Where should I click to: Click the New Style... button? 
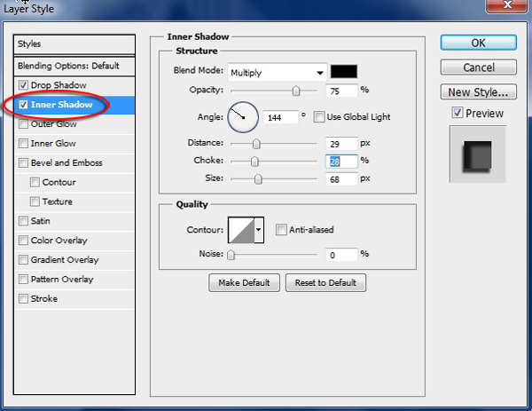pyautogui.click(x=478, y=91)
